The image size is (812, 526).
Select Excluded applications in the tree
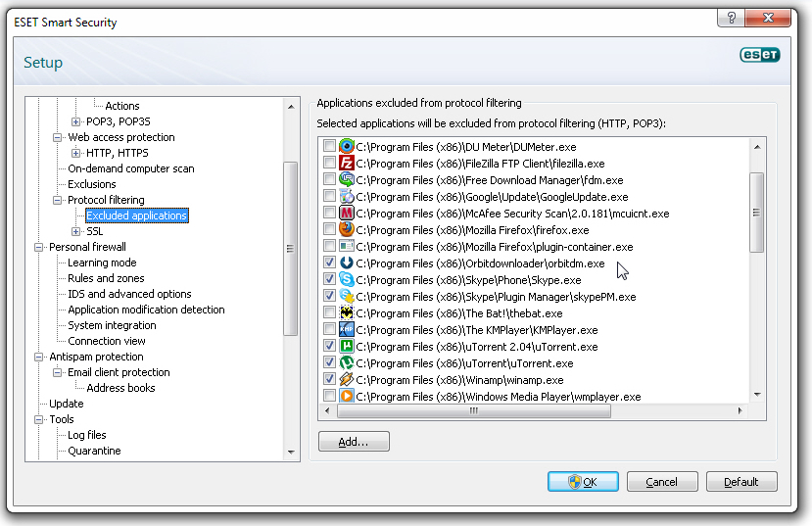137,215
